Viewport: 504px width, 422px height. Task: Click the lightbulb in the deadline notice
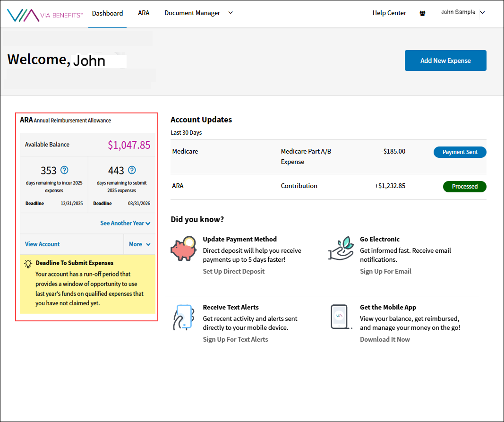[x=27, y=263]
